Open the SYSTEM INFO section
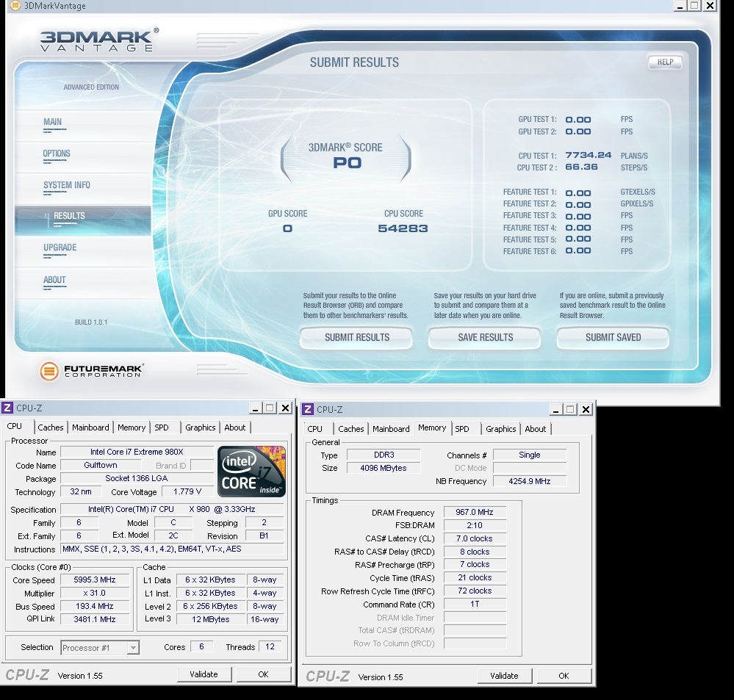Screen dimensions: 734x700 coord(67,186)
